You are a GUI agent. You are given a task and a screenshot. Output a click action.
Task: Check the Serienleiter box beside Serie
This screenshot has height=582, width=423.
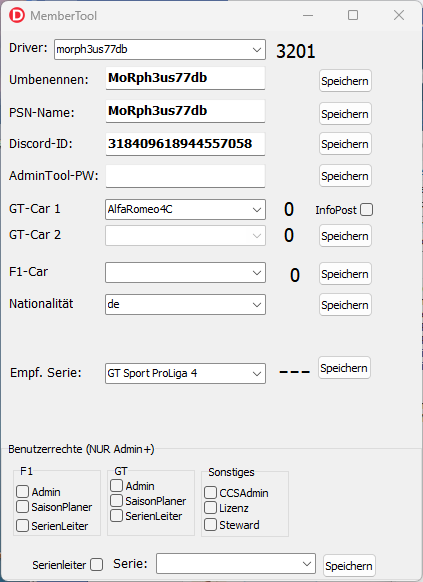pos(96,565)
